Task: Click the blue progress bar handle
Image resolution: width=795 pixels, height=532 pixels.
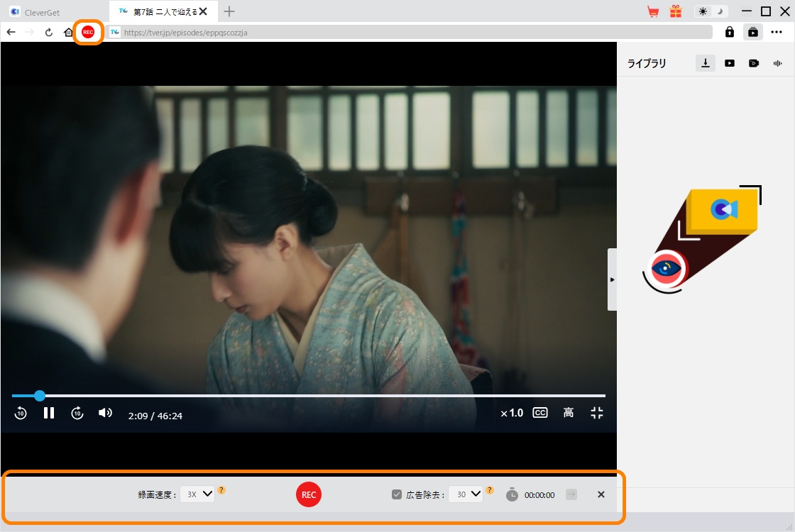Action: click(40, 395)
